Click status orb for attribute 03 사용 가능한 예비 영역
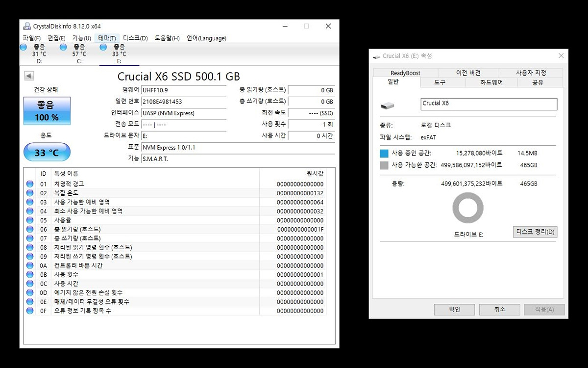 [30, 202]
